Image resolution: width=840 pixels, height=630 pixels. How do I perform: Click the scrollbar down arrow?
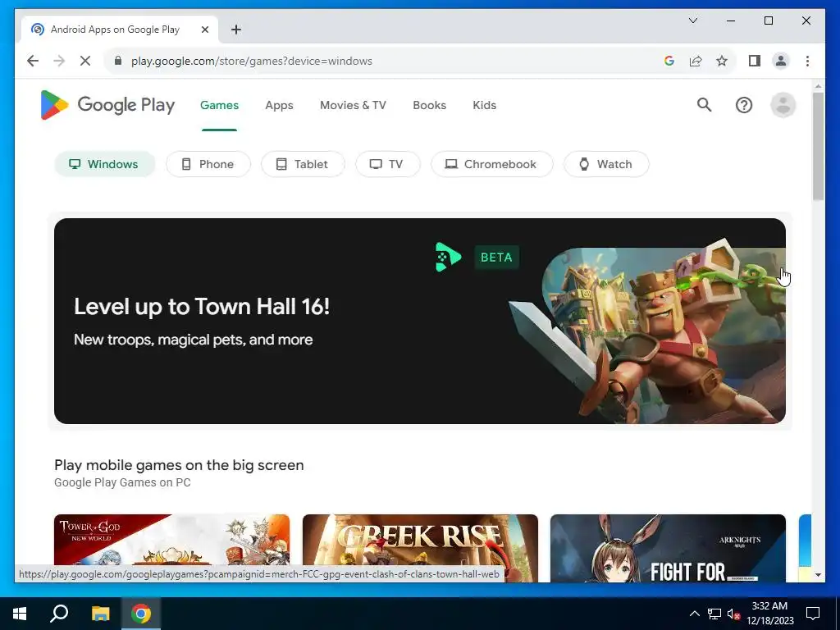[x=818, y=575]
